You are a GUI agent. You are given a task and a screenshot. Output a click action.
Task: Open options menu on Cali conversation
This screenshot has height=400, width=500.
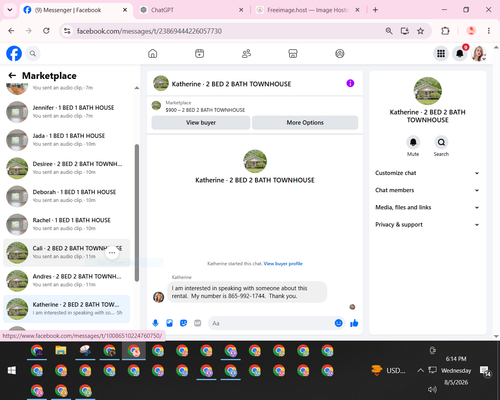112,253
